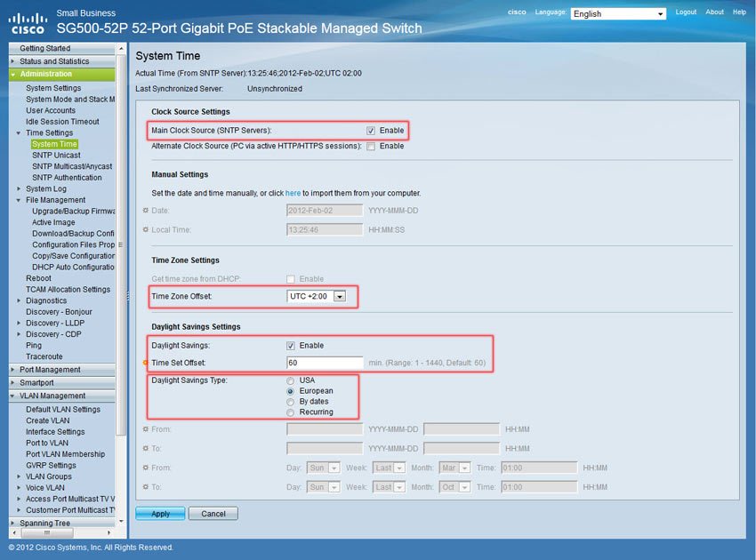756x560 pixels.
Task: Toggle Daylight Savings Enable checkbox
Action: point(291,346)
